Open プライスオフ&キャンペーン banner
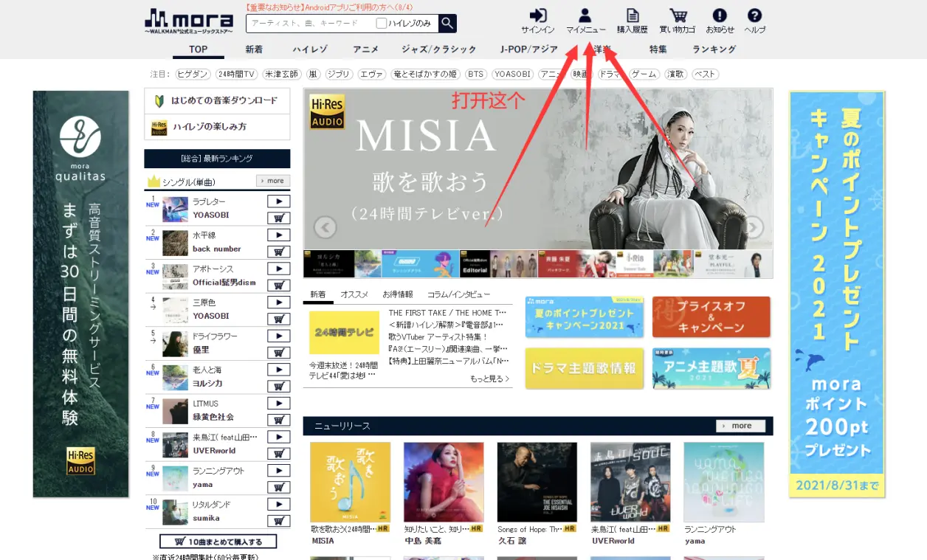 tap(711, 317)
